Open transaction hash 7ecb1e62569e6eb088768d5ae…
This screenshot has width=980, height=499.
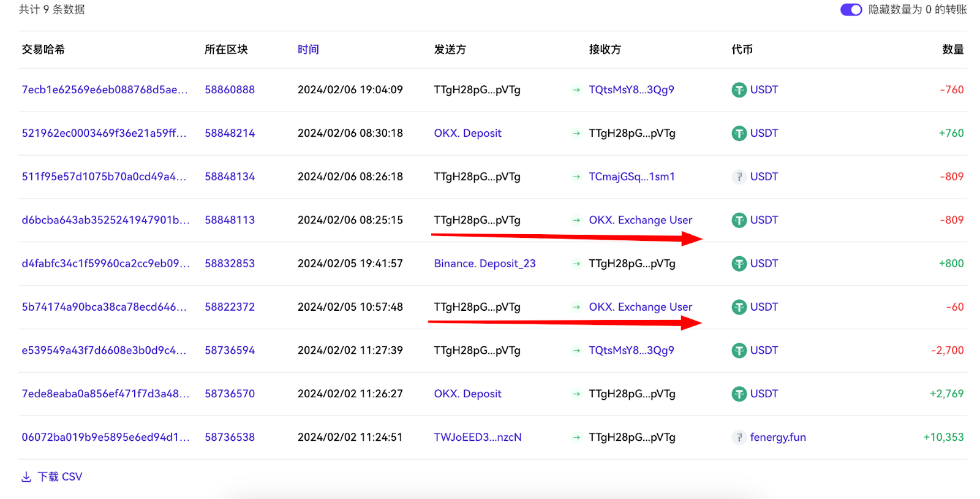[x=105, y=90]
